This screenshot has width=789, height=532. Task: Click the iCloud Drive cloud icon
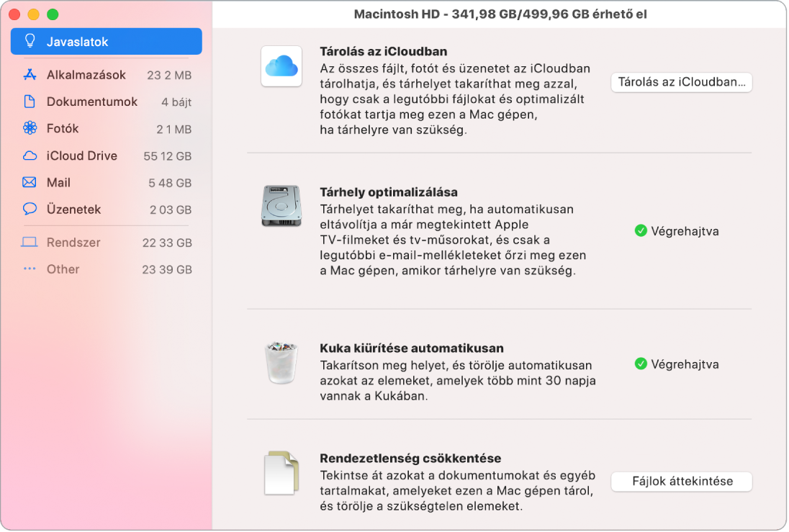pyautogui.click(x=29, y=155)
